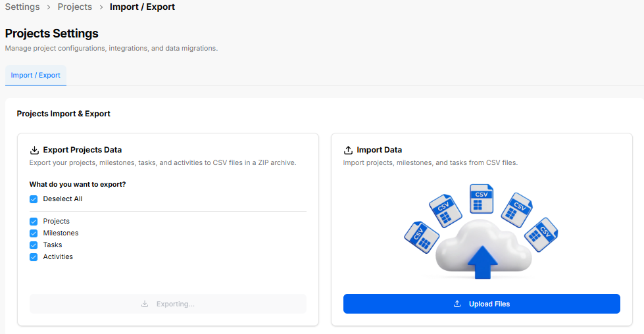
Task: Click 'Export your projects, milestones' description text
Action: 162,163
